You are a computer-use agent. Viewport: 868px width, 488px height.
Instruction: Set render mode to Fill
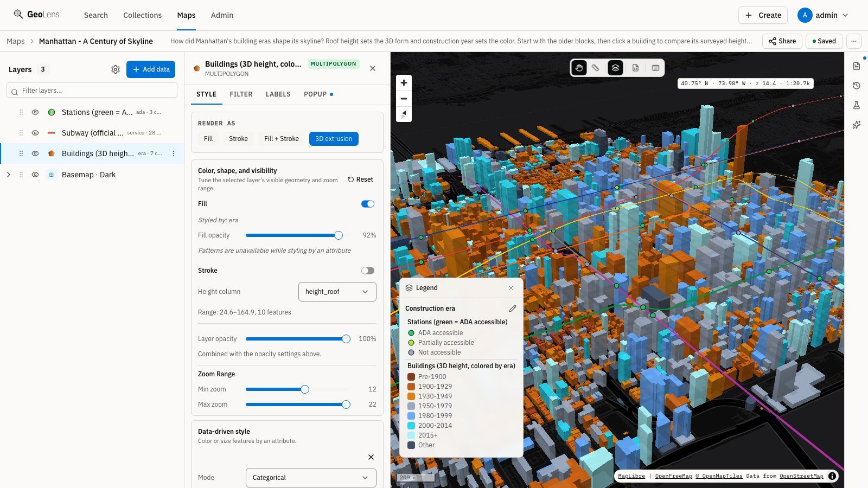click(x=208, y=139)
